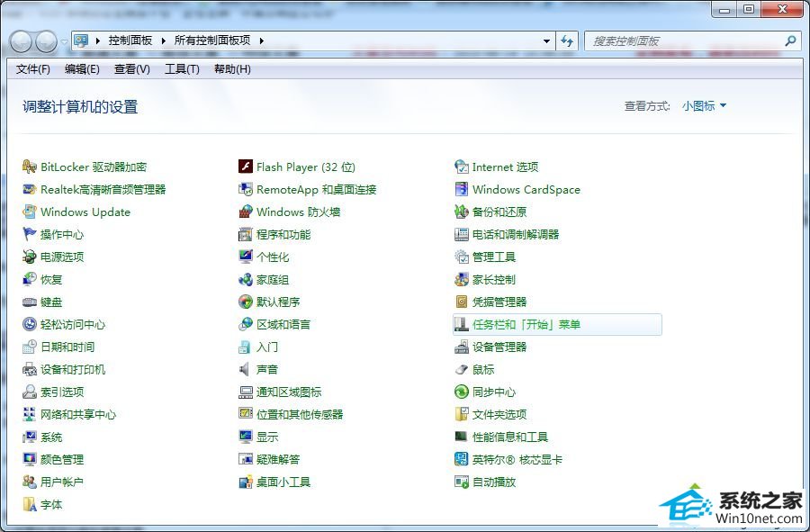Open the 家庭组 link
The image size is (810, 532).
point(272,279)
